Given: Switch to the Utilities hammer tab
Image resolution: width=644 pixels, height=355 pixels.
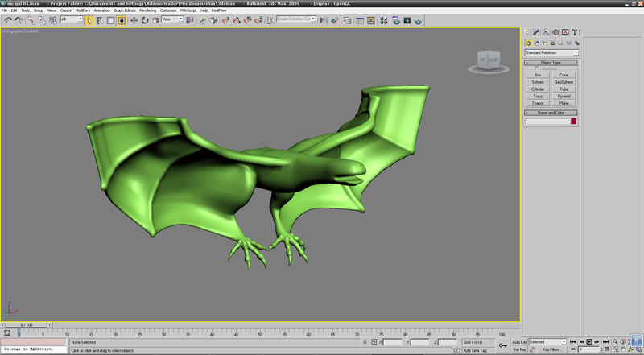Looking at the screenshot, I should click(x=575, y=32).
